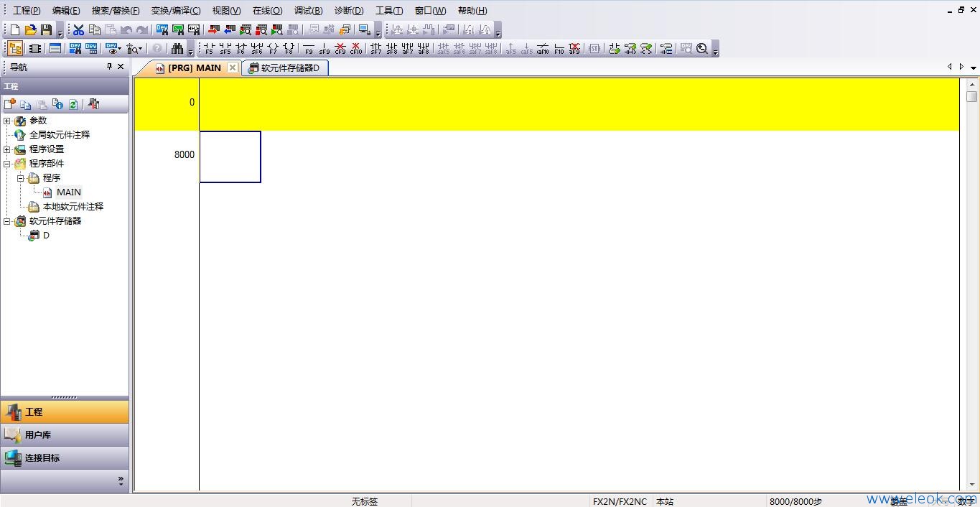The image size is (980, 507).
Task: Collapse the 软元件存储器 tree node
Action: 7,221
